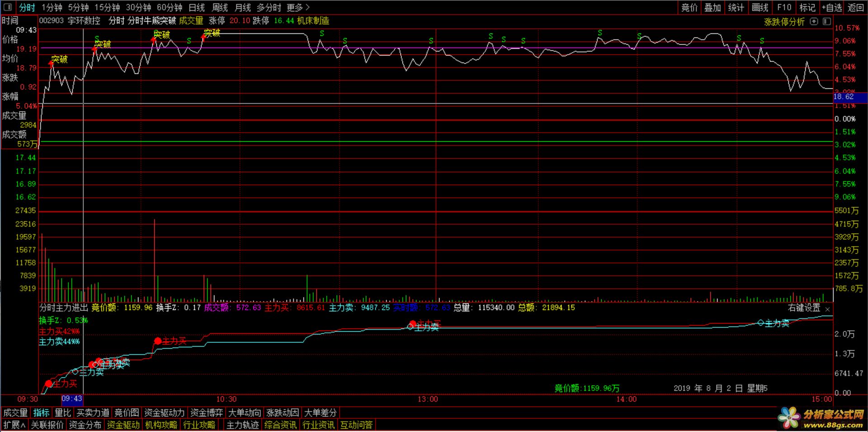Click the 返回 back button
Screen dimensions: 868x432
[x=856, y=8]
